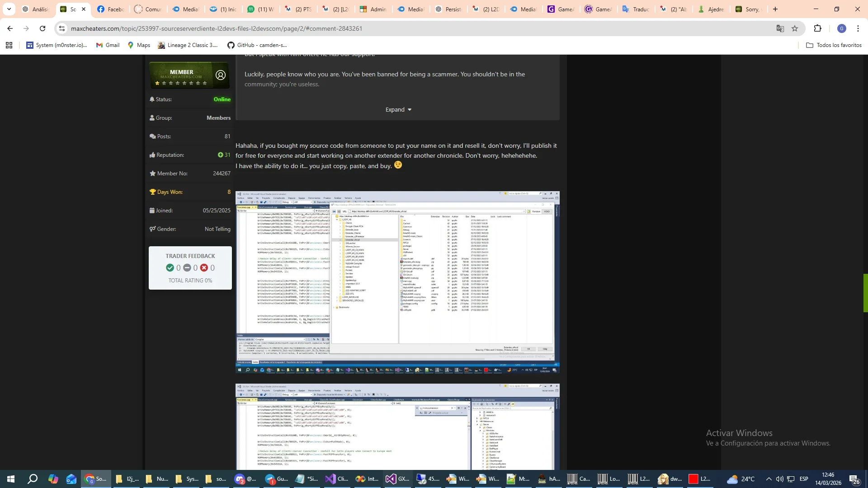Open the Maps bookmark

[139, 45]
